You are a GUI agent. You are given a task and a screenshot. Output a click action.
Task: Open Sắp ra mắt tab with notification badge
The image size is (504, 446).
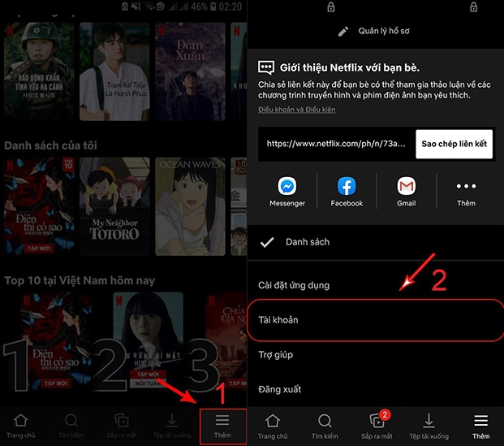click(376, 423)
